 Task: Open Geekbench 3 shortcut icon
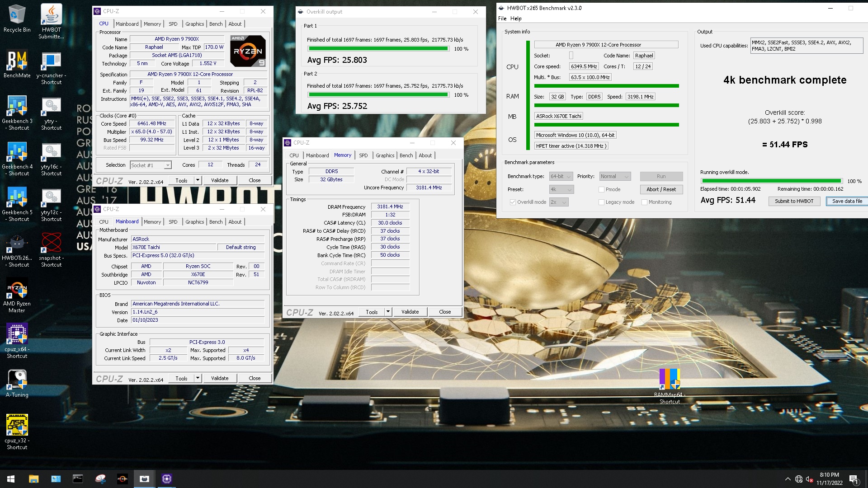17,113
